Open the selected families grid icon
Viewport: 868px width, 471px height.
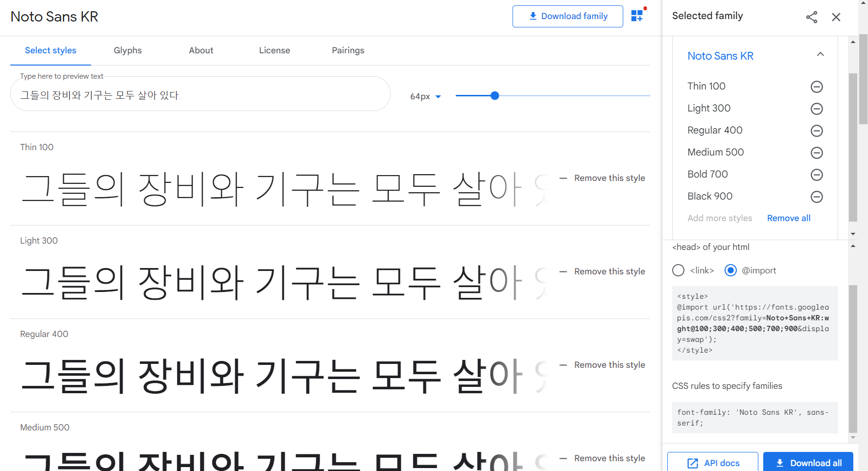coord(637,16)
